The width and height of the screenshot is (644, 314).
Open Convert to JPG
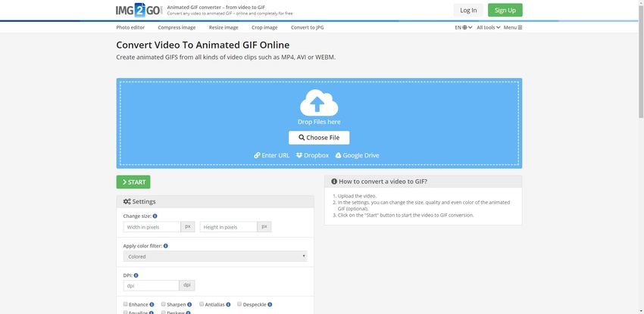pyautogui.click(x=307, y=27)
